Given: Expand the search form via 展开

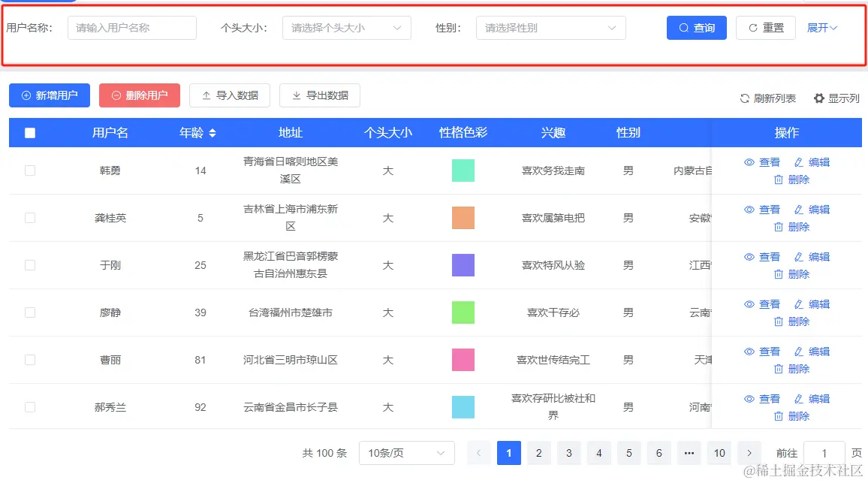Looking at the screenshot, I should tap(822, 28).
